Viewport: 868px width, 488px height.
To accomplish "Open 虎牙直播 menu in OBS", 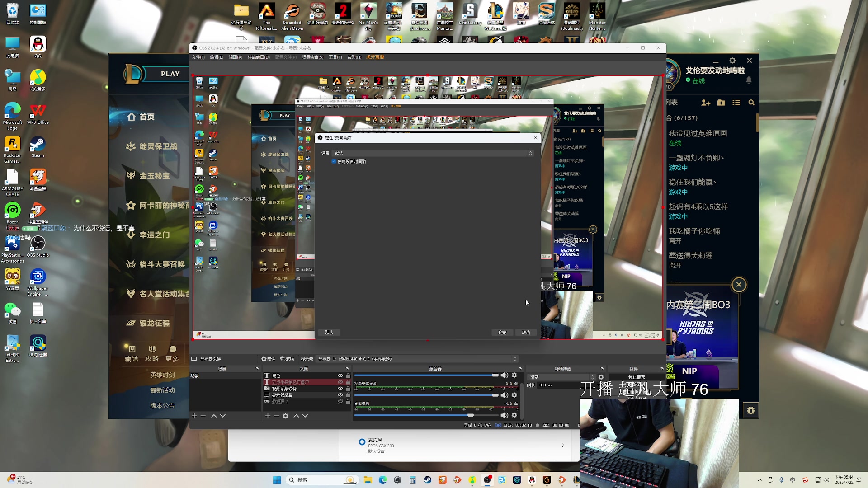I will (375, 57).
